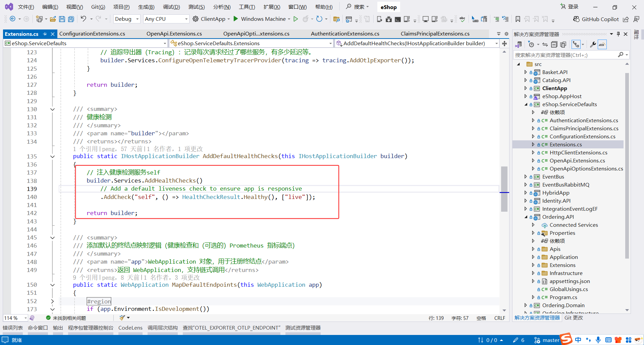Viewport: 644px width, 345px height.
Task: Switch to the AuthenticationExtensions.cs tab
Action: coord(345,34)
